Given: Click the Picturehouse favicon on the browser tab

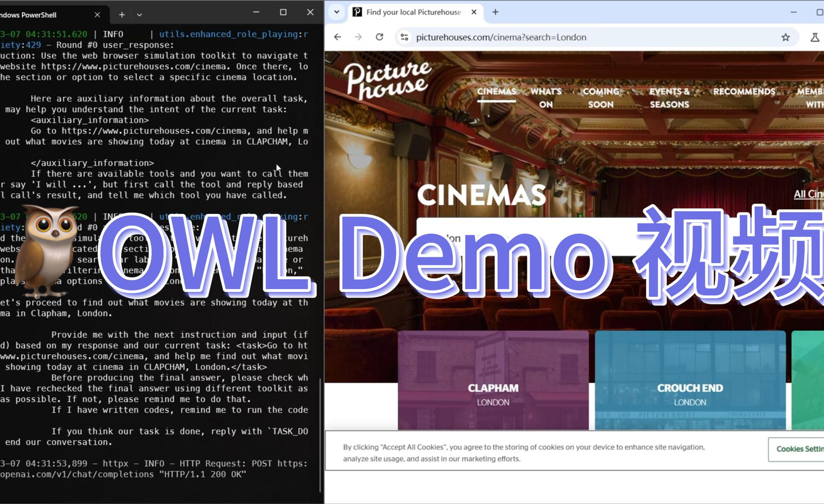Looking at the screenshot, I should (358, 11).
